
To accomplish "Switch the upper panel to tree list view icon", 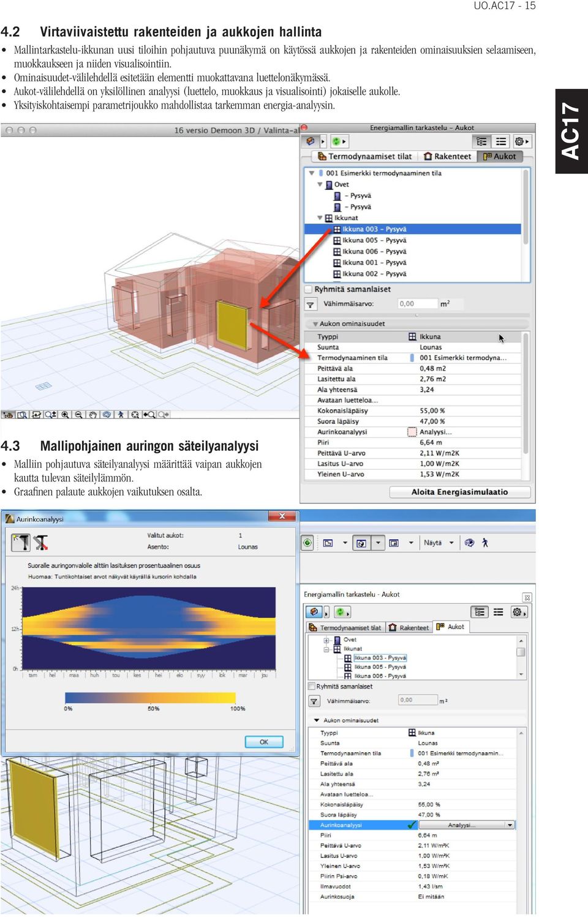I will coord(482,142).
